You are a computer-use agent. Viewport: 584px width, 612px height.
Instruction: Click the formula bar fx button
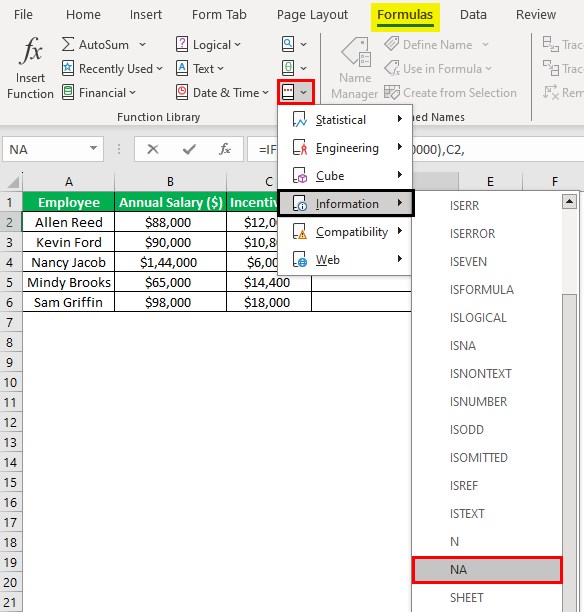(225, 149)
